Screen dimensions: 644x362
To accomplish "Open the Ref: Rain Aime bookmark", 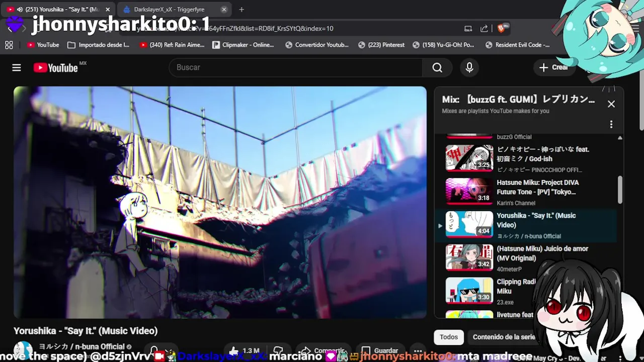I will point(172,45).
